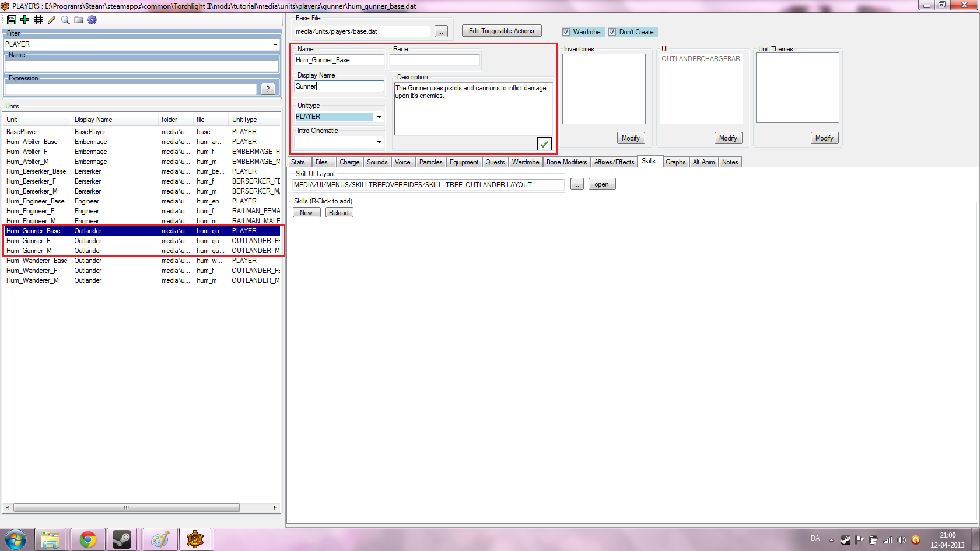Open Action Center flag tray icon
The width and height of the screenshot is (980, 551).
click(x=860, y=540)
